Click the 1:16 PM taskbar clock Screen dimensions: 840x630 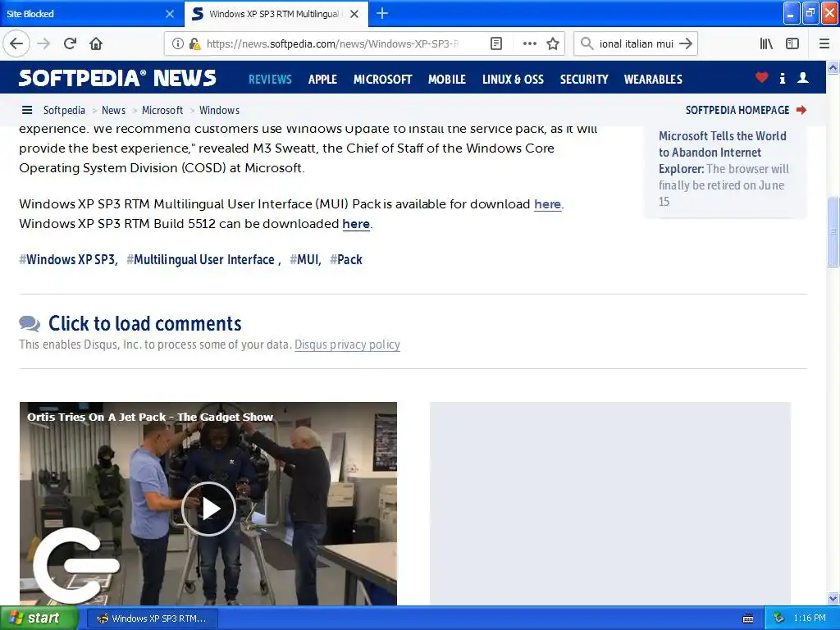click(x=810, y=619)
